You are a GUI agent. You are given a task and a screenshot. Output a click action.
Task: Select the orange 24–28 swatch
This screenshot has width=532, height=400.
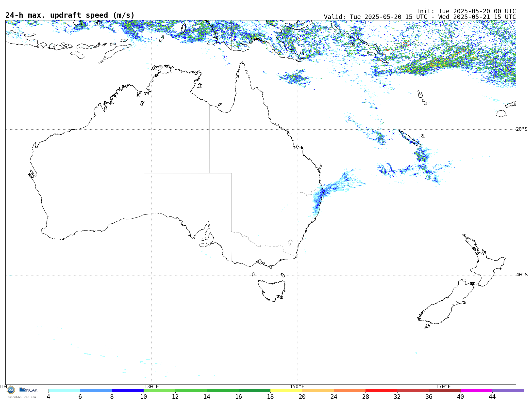(350, 391)
